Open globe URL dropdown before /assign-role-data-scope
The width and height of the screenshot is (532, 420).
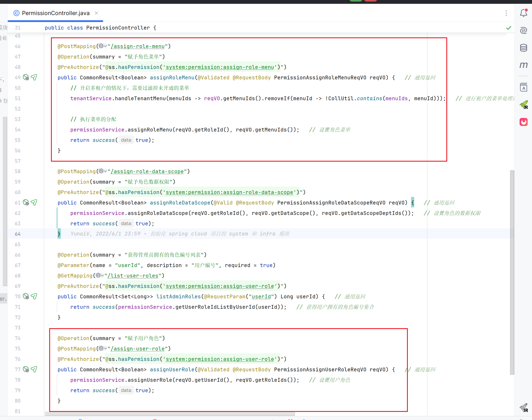pyautogui.click(x=103, y=171)
